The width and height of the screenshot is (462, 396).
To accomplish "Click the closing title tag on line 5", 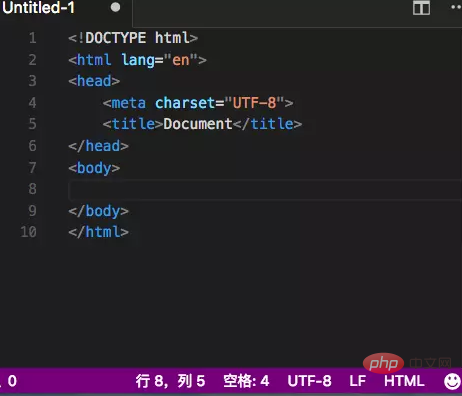I will (267, 124).
